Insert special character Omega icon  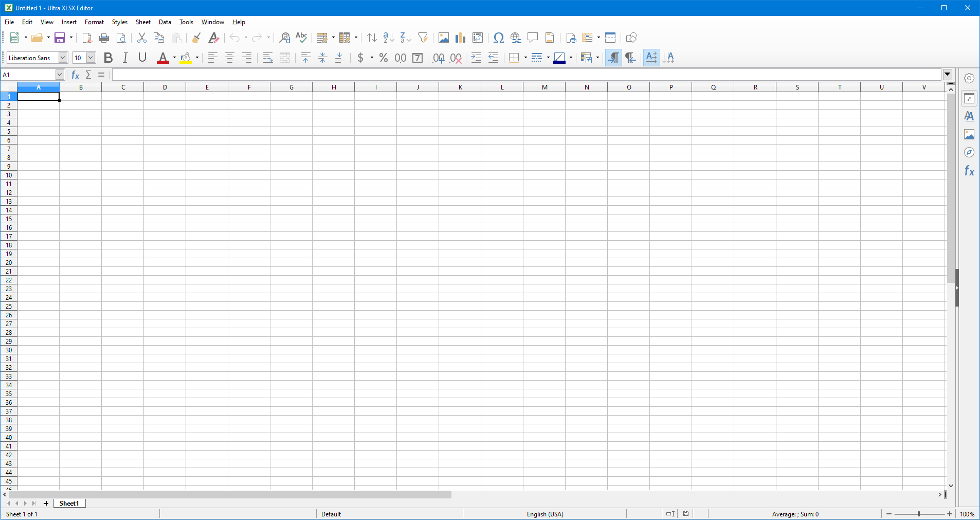point(498,38)
